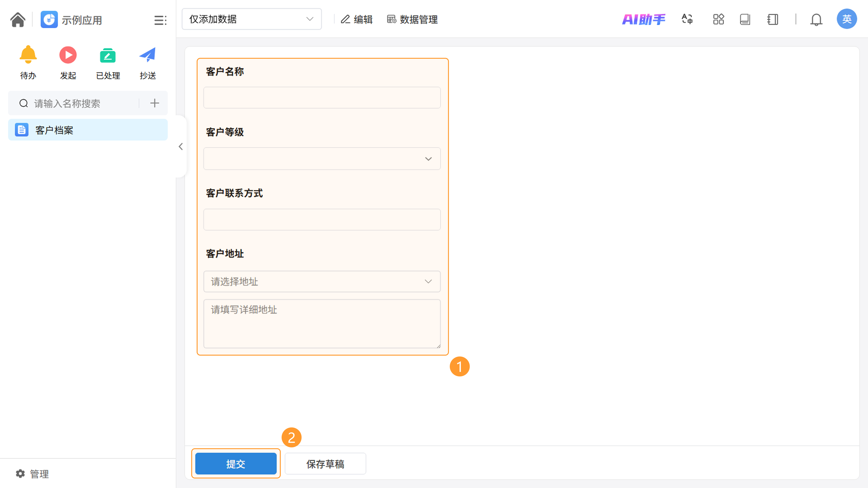Focus the 客户名称 text input field
The image size is (868, 488).
point(322,98)
